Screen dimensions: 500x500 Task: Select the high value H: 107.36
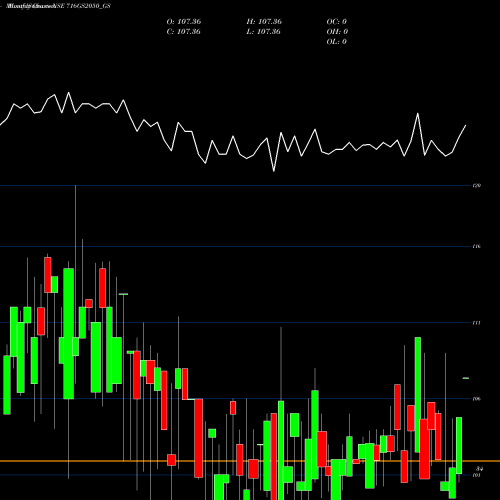click(x=264, y=22)
